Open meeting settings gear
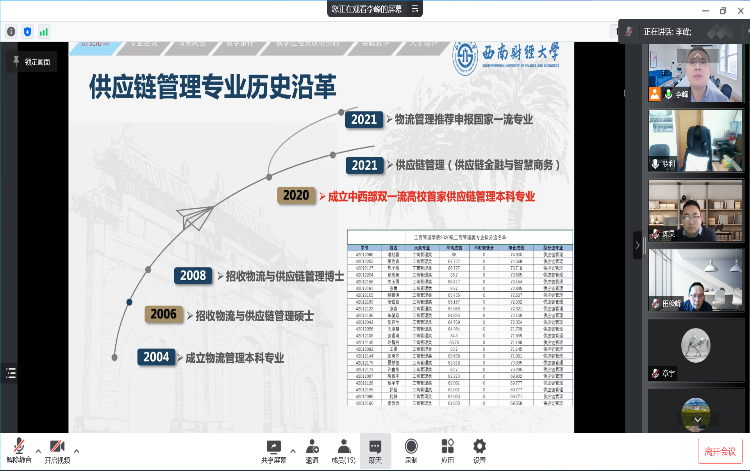Image resolution: width=750 pixels, height=471 pixels. (x=480, y=448)
